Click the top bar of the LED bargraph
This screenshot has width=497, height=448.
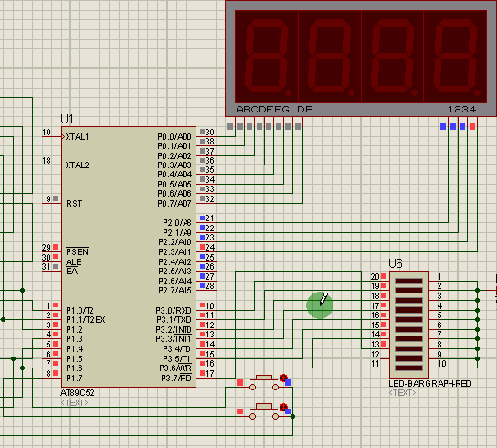point(409,281)
